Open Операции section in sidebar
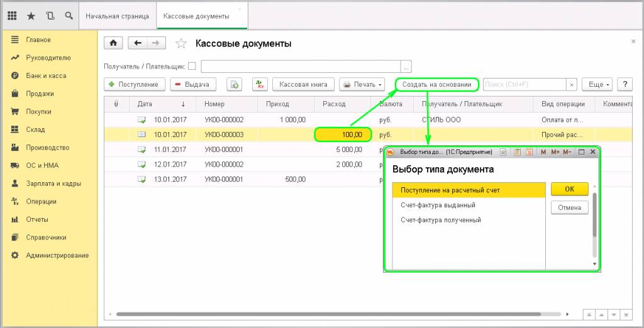The height and width of the screenshot is (328, 644). pyautogui.click(x=41, y=202)
